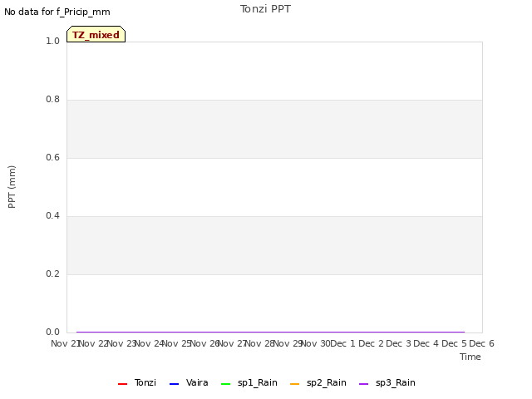Screen dimensions: 532x399
Task: Click the chart title Tonzi PPT
Action: click(x=265, y=9)
